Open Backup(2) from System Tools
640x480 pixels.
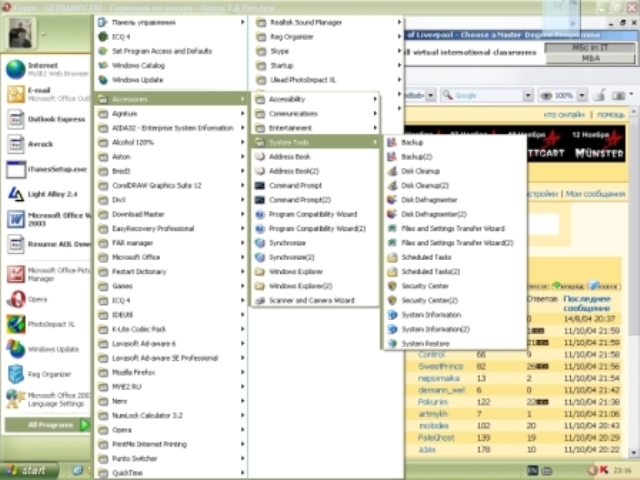(x=454, y=157)
